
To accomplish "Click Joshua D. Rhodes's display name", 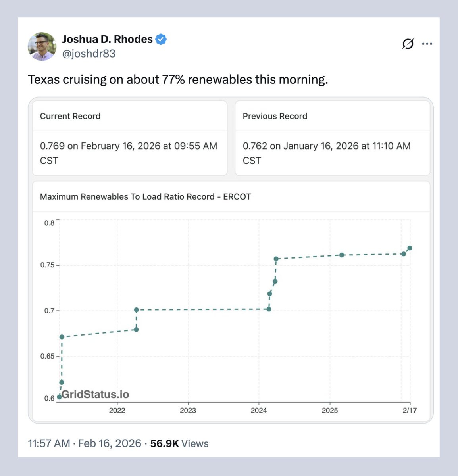I will (x=108, y=39).
